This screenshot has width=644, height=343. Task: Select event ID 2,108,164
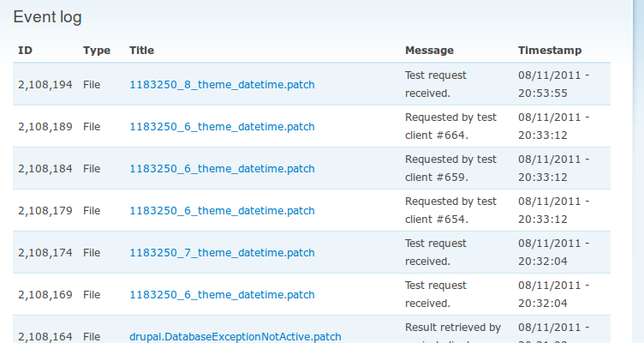tap(45, 337)
